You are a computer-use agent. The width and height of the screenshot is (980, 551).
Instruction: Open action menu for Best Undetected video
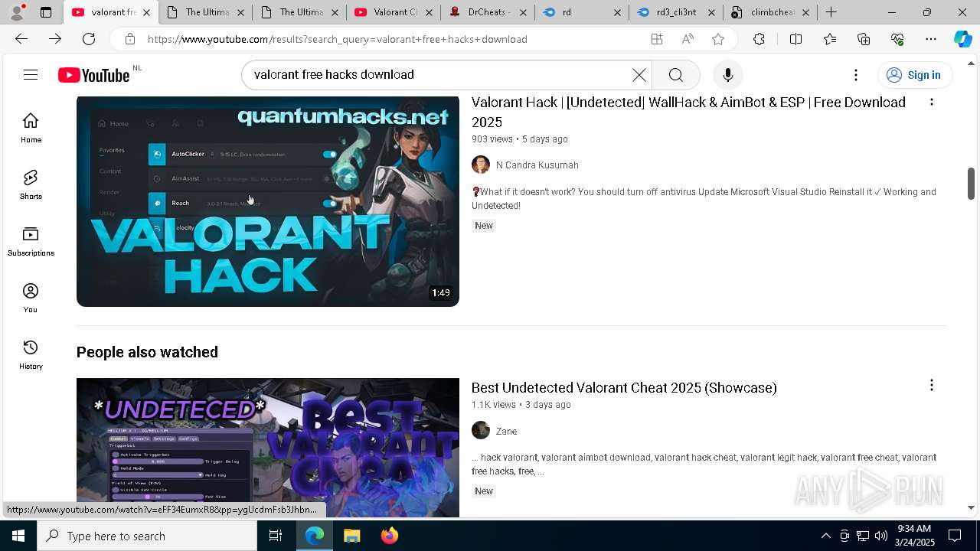point(931,386)
